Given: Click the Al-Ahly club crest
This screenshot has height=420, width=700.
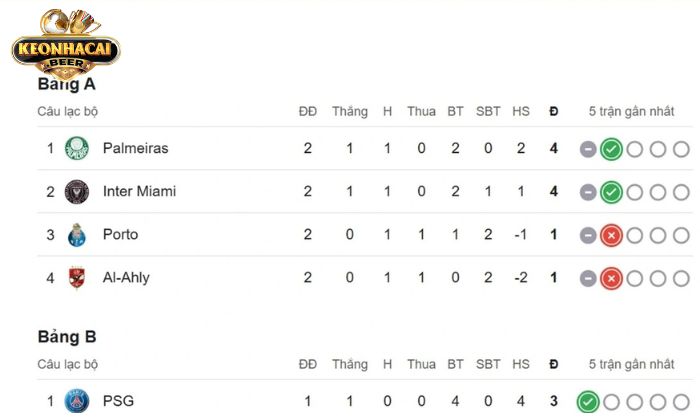Looking at the screenshot, I should tap(76, 278).
